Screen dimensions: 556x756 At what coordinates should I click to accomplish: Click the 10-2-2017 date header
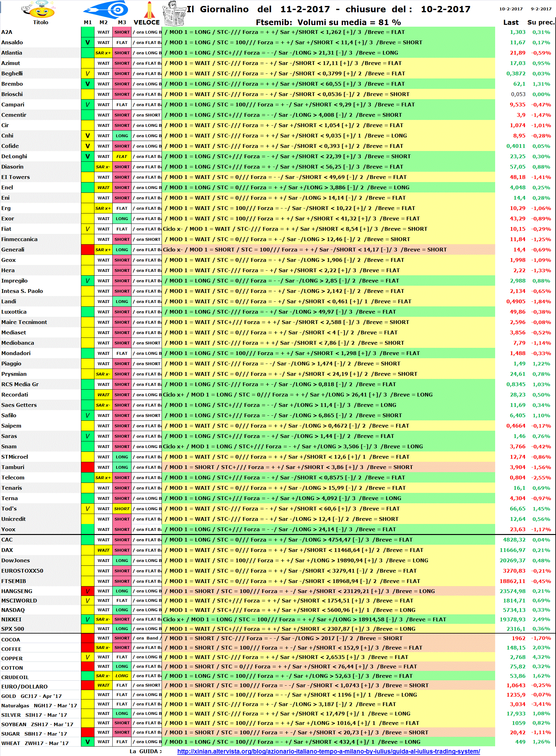click(x=511, y=9)
